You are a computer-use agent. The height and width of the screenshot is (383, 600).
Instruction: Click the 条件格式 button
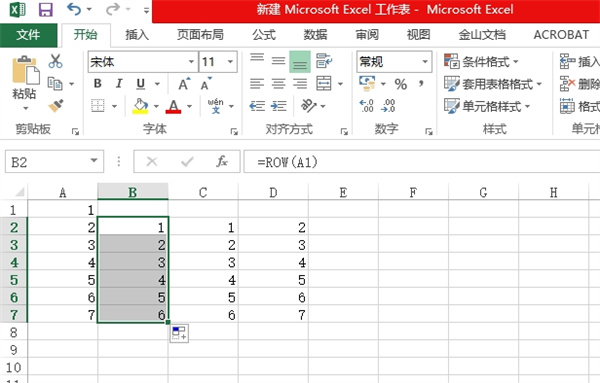coord(481,61)
